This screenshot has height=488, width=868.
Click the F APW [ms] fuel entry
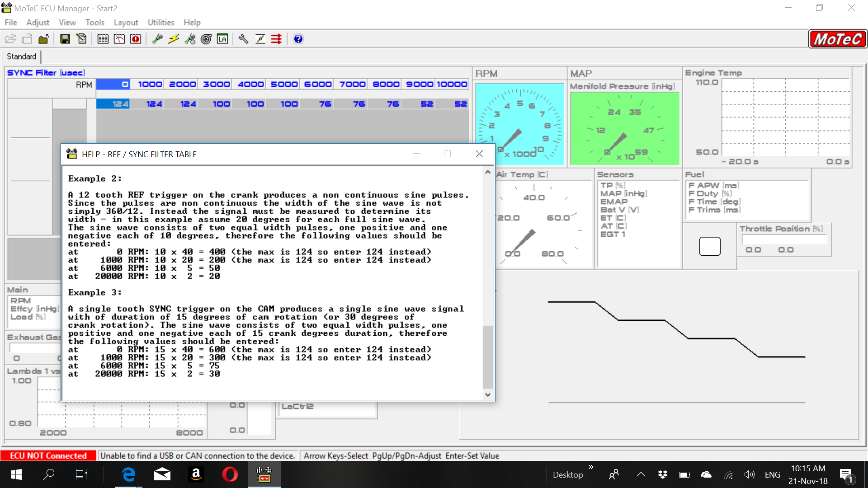click(713, 185)
